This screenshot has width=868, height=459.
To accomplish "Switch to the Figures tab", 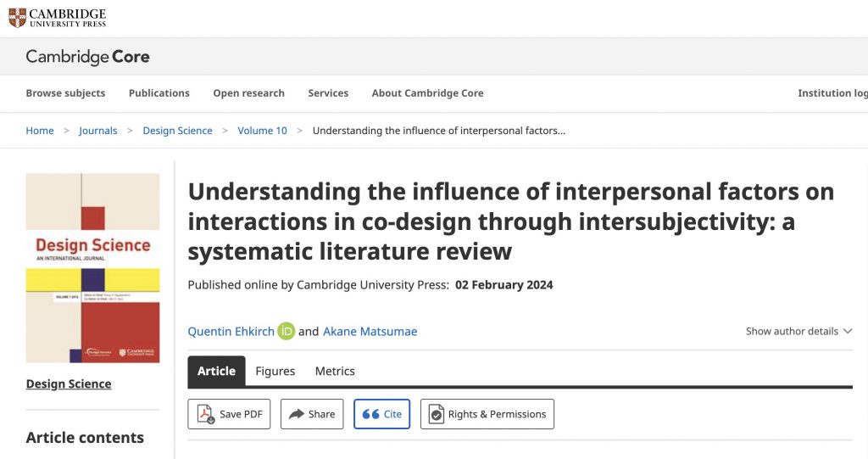I will (x=275, y=372).
